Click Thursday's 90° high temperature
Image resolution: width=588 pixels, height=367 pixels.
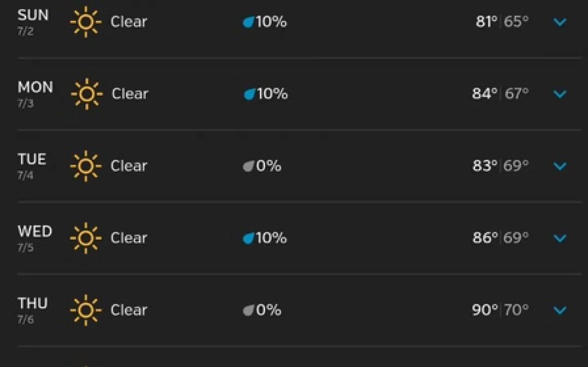(x=484, y=310)
